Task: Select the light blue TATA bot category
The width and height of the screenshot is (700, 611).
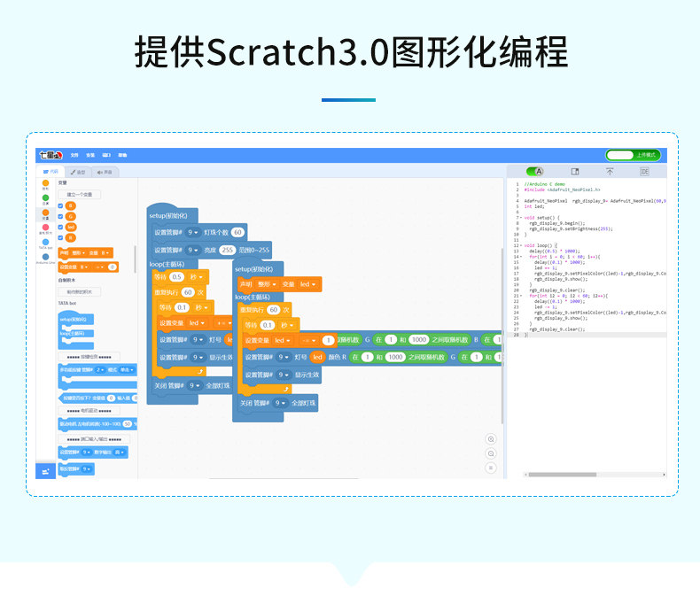Action: (x=45, y=242)
